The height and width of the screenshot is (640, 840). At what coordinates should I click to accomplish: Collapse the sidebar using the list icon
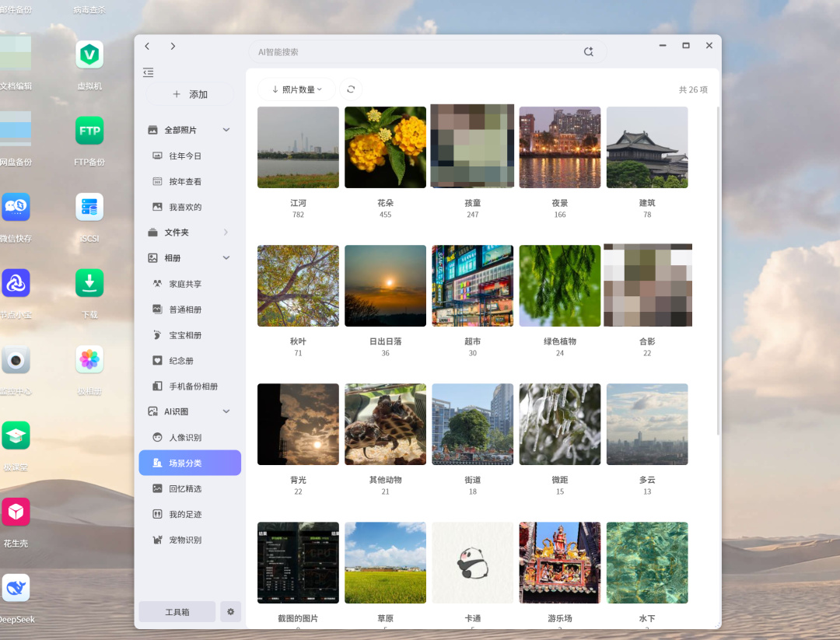149,72
